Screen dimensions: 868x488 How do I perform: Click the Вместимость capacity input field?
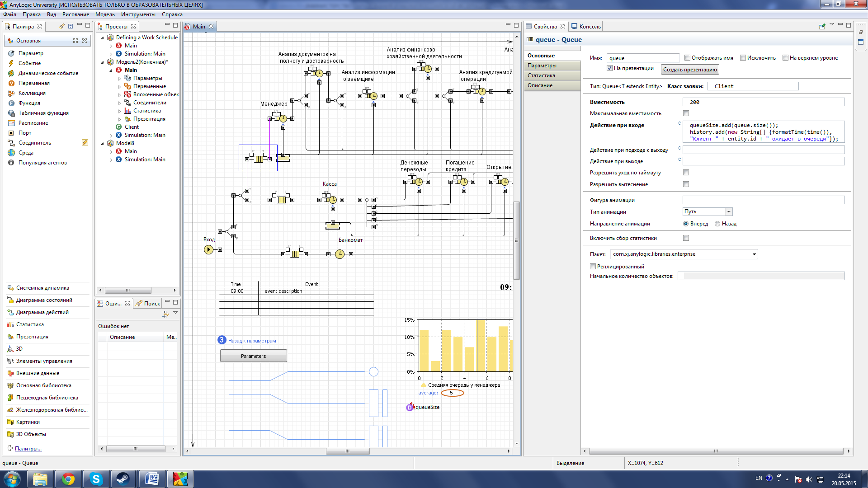[763, 102]
